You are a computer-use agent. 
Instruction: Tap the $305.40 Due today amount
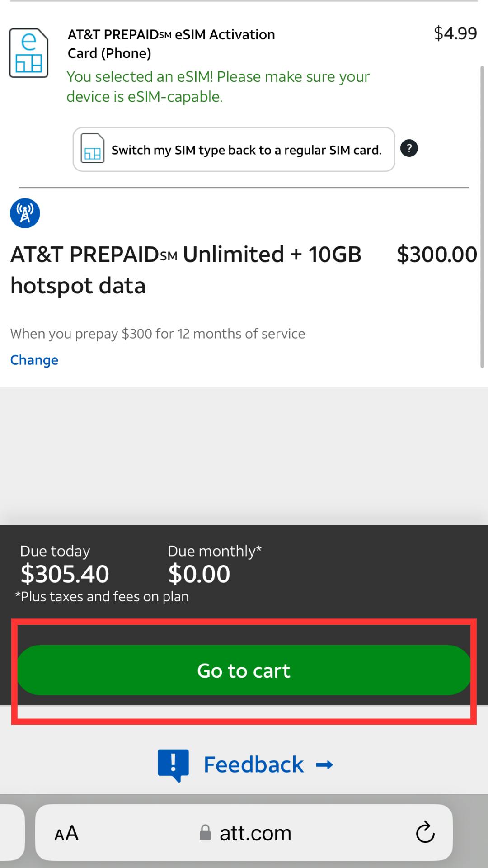(63, 573)
